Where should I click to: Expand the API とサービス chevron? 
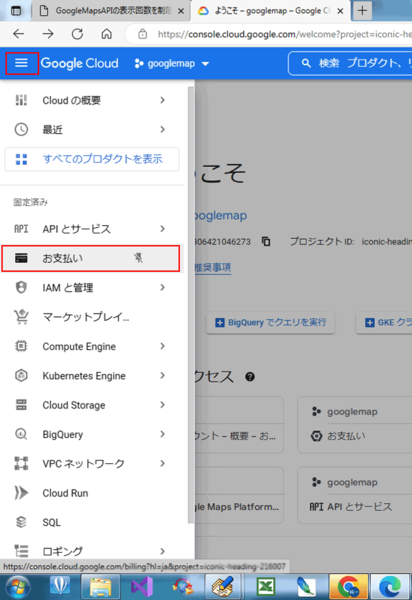click(163, 229)
